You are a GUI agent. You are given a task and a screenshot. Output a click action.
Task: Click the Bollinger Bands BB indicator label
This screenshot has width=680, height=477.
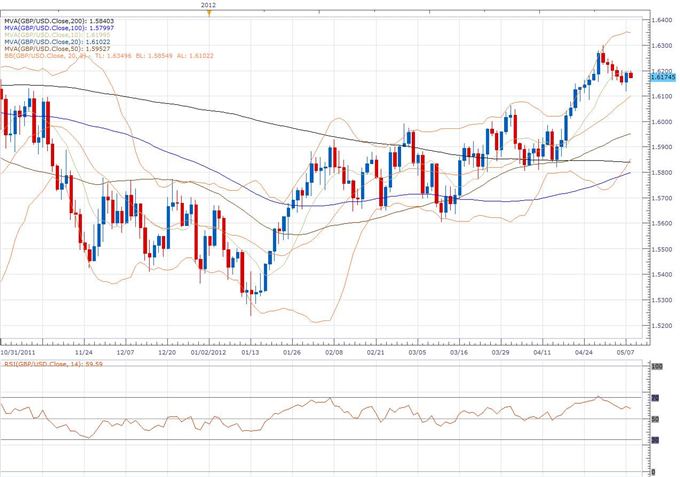tap(108, 56)
